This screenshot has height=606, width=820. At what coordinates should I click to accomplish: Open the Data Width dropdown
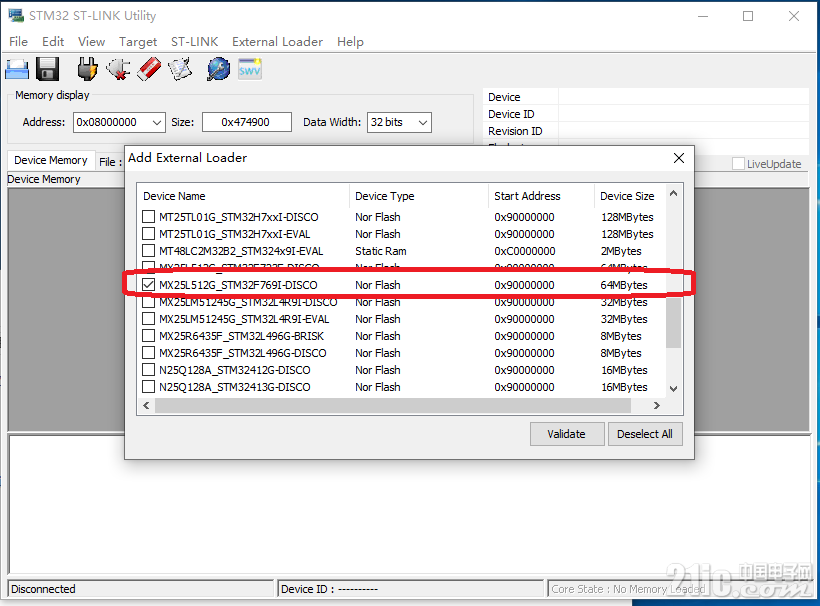pos(423,122)
